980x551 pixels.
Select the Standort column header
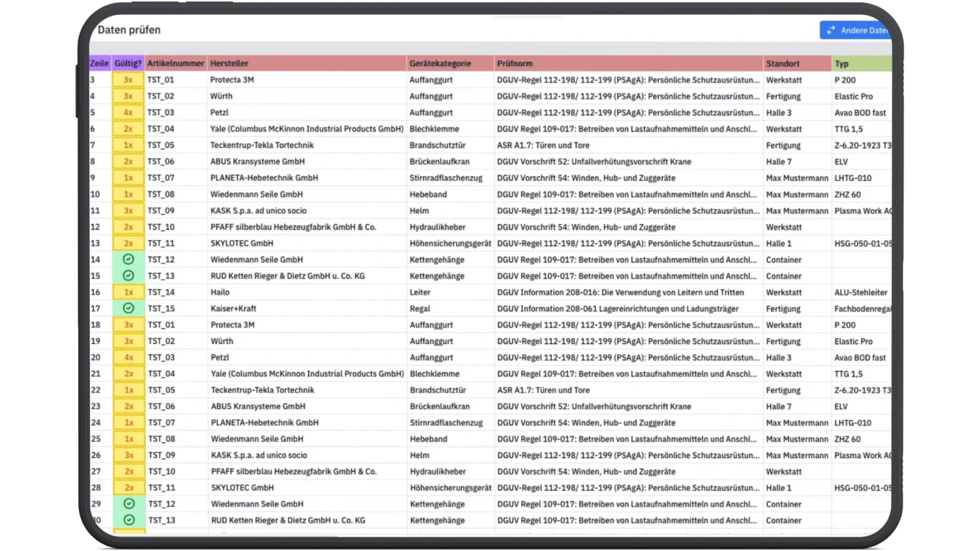click(797, 63)
